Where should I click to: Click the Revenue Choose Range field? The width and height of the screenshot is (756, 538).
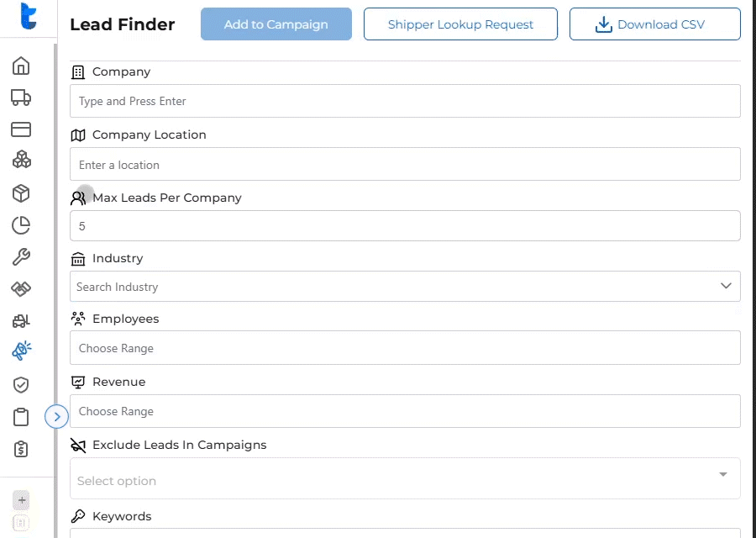pos(405,411)
